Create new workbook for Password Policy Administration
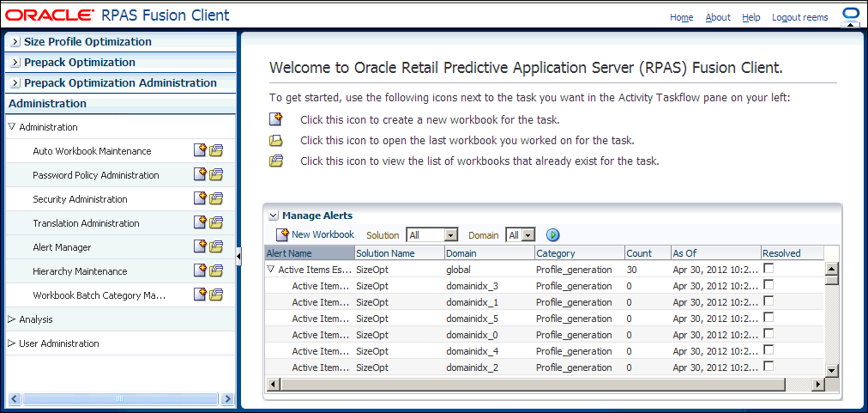868x413 pixels. pos(200,174)
